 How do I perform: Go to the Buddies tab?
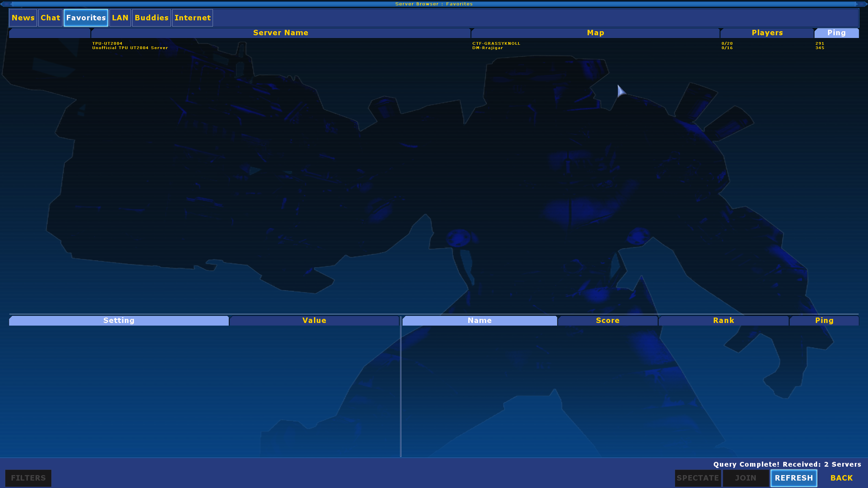click(x=152, y=18)
